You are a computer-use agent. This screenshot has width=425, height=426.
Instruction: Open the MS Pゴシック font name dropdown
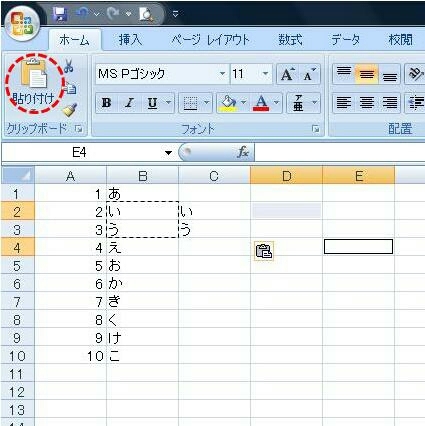222,74
